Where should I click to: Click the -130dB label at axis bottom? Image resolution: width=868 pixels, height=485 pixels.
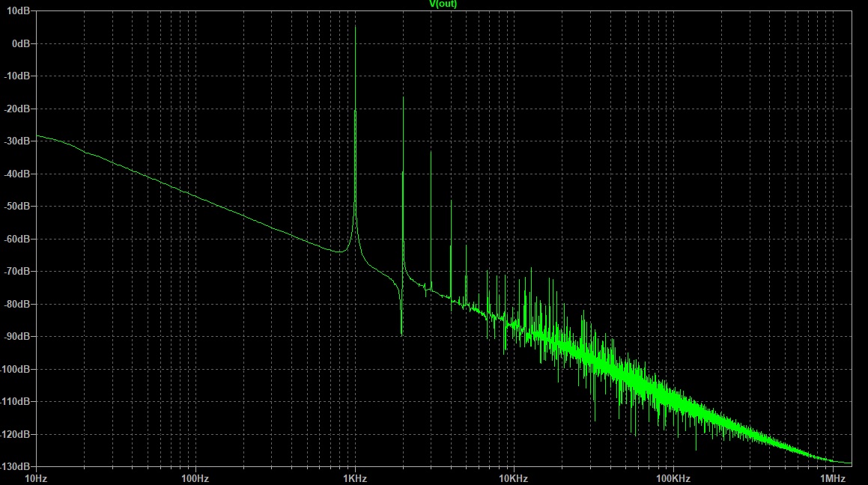pos(16,466)
